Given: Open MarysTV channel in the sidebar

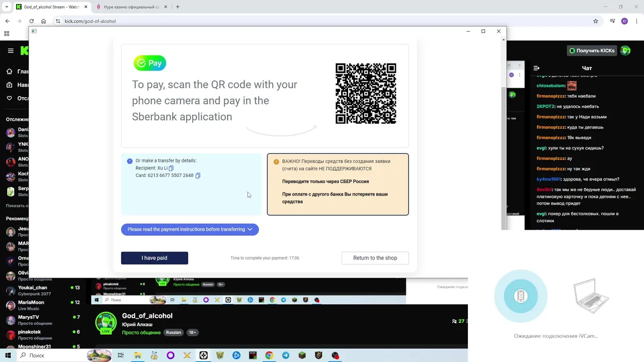Looking at the screenshot, I should 43,320.
